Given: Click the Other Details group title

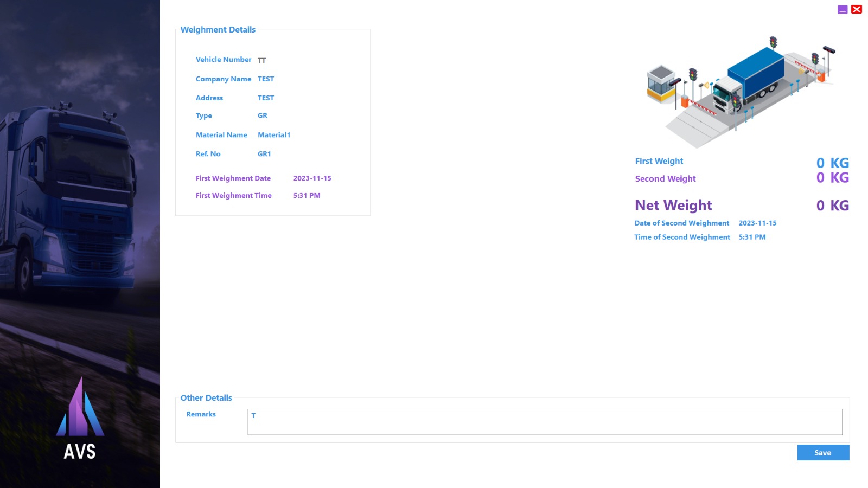Looking at the screenshot, I should (206, 398).
